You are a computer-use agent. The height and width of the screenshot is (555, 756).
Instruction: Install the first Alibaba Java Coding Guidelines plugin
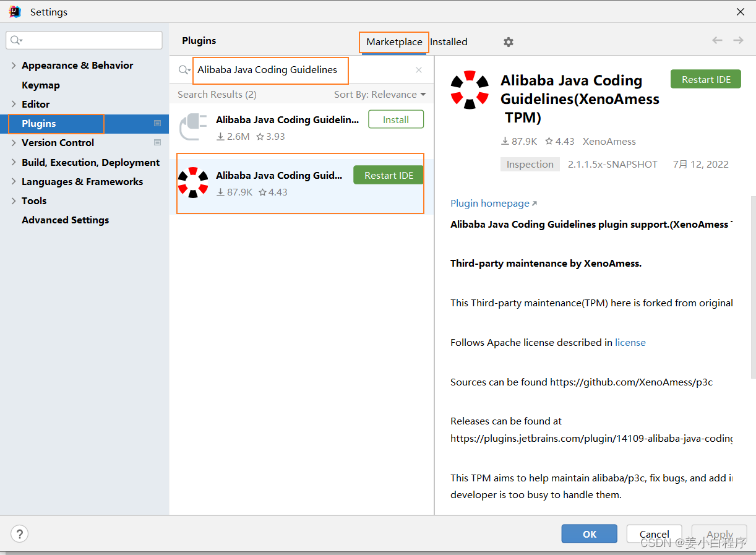pyautogui.click(x=396, y=119)
